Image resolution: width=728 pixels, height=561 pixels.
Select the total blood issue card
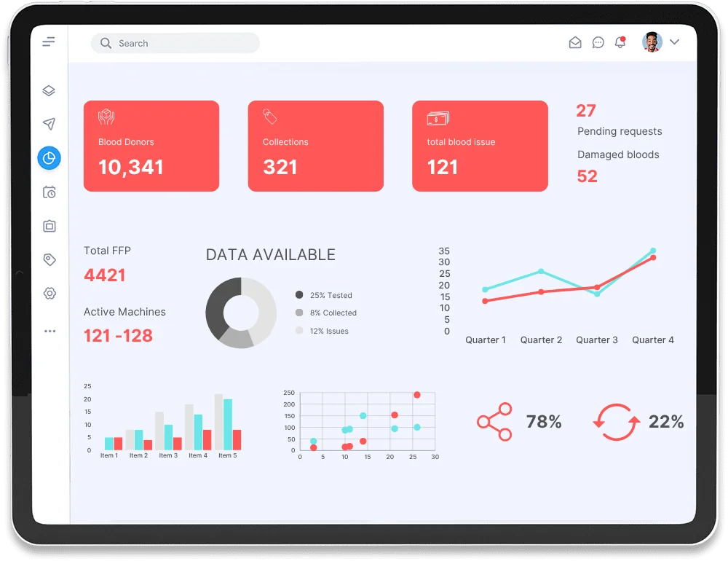click(x=480, y=146)
